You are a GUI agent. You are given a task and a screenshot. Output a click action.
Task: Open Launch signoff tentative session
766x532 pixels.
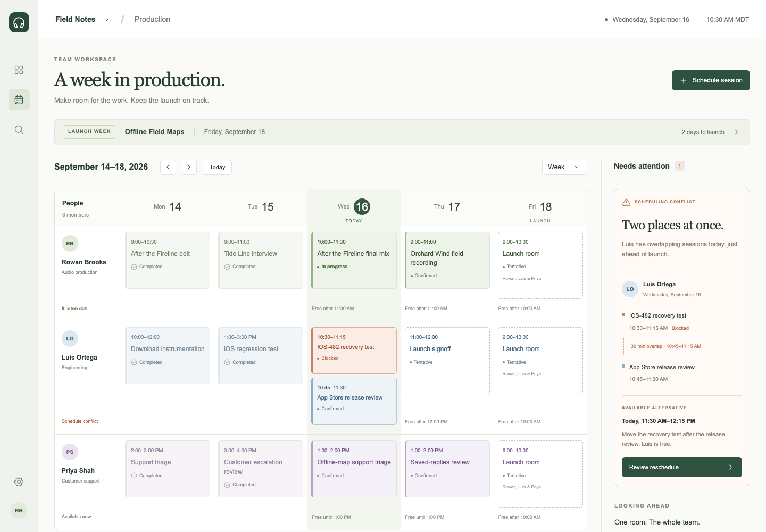click(447, 361)
